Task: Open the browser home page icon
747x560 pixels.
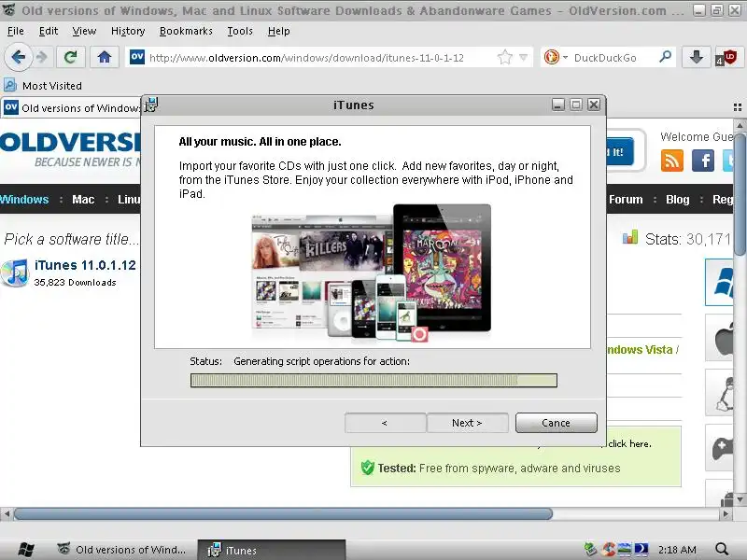Action: 105,58
